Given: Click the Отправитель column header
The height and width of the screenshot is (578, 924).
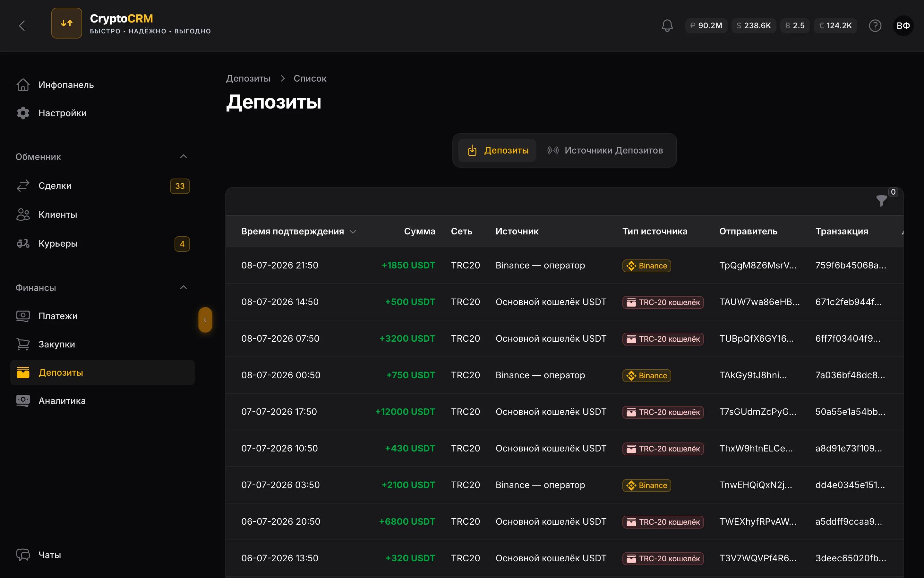Looking at the screenshot, I should click(x=748, y=231).
